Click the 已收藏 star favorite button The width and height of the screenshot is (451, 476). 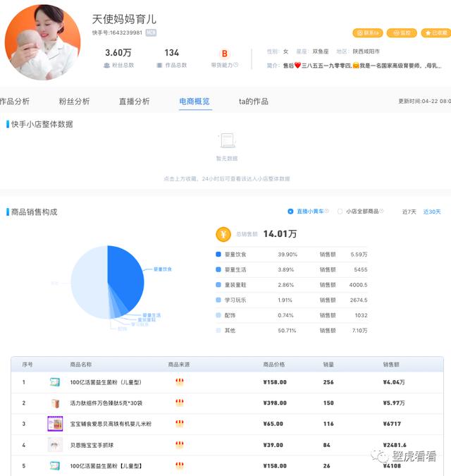pyautogui.click(x=435, y=32)
